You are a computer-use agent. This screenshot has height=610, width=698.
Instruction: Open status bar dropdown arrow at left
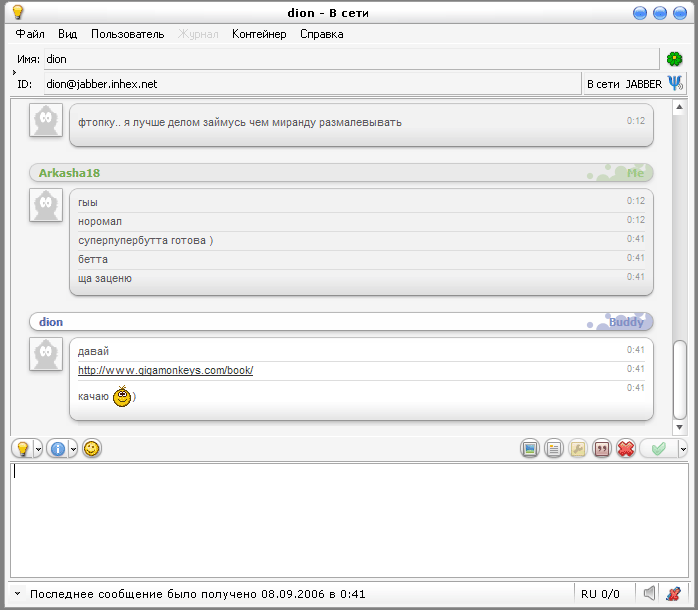coord(17,593)
